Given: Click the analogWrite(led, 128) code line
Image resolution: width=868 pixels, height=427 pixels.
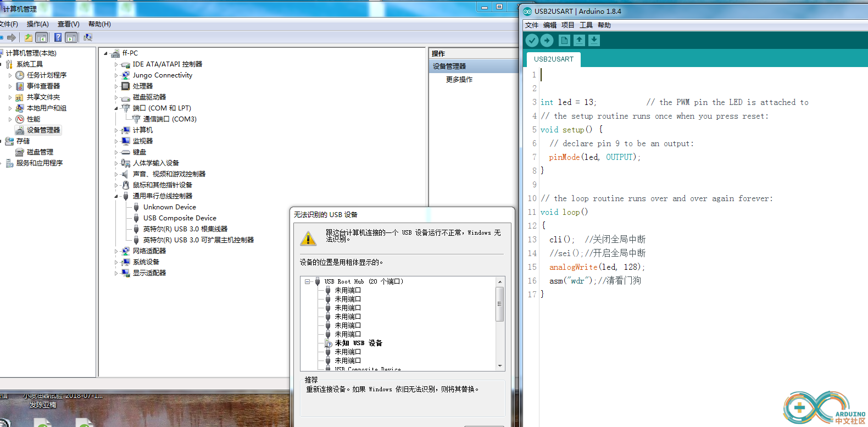Looking at the screenshot, I should pyautogui.click(x=597, y=267).
